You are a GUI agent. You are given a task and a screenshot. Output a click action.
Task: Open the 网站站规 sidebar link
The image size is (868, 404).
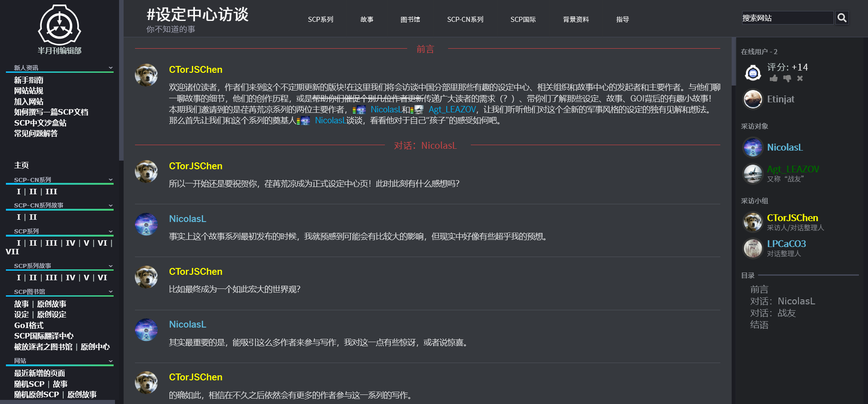click(x=29, y=91)
